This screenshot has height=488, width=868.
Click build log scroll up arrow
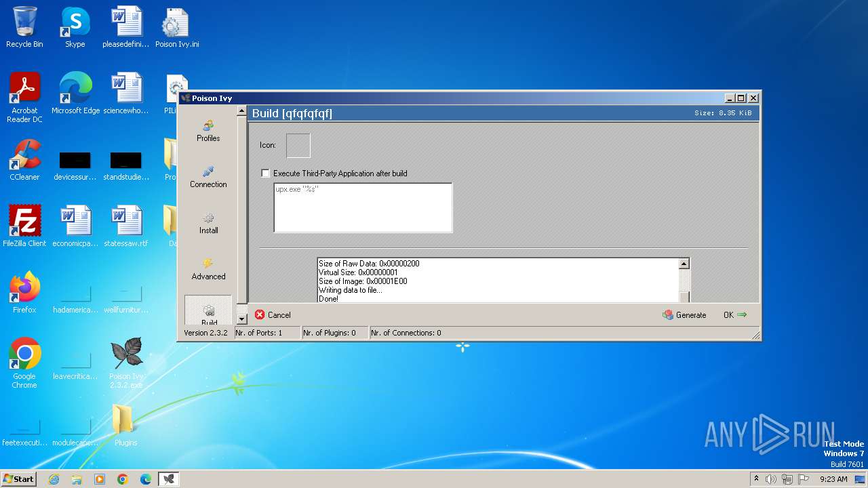click(x=684, y=264)
